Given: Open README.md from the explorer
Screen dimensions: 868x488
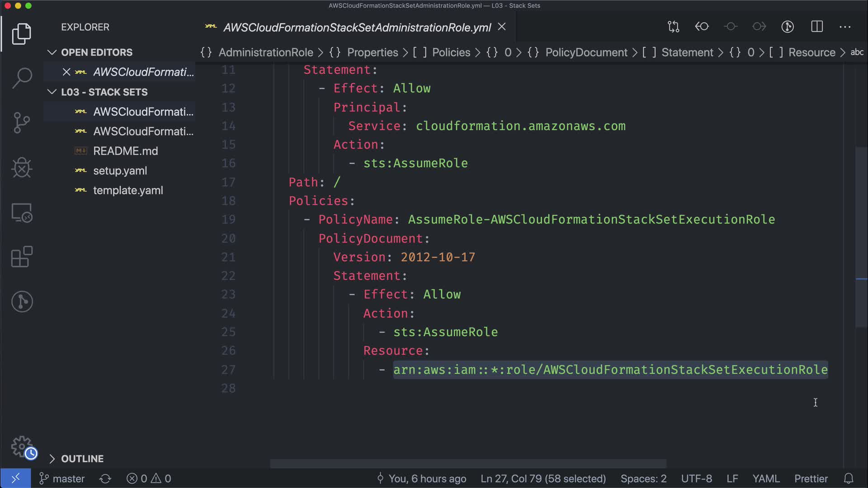Looking at the screenshot, I should [x=125, y=151].
